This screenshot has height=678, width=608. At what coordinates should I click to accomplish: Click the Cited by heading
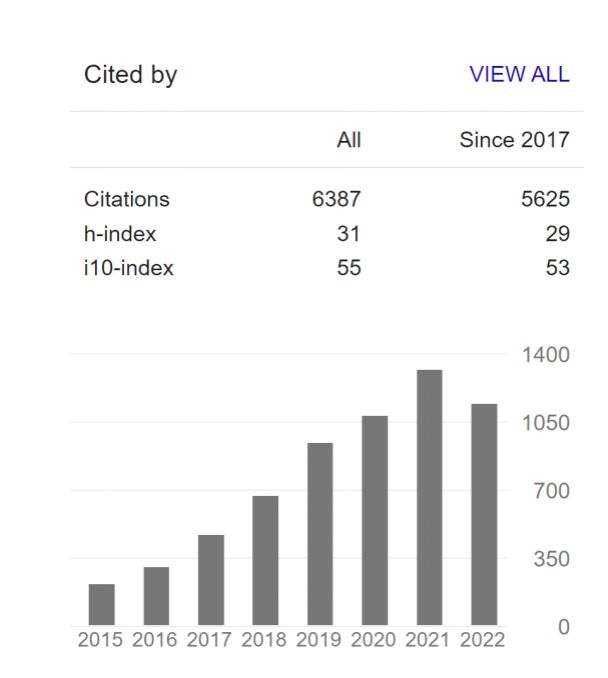coord(131,75)
